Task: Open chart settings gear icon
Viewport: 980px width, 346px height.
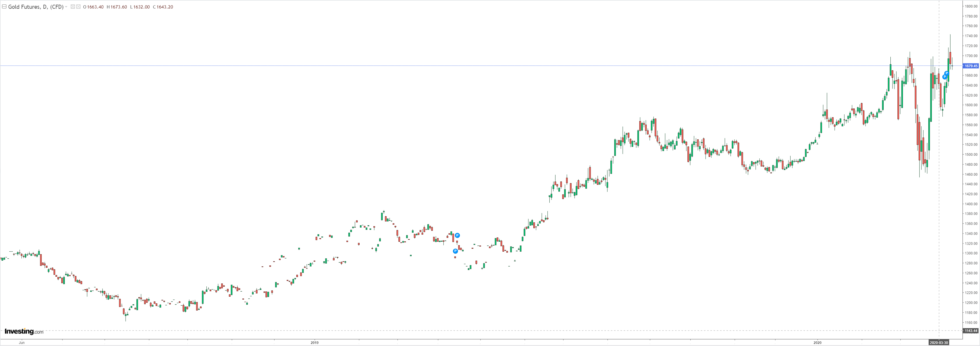Action: 78,6
